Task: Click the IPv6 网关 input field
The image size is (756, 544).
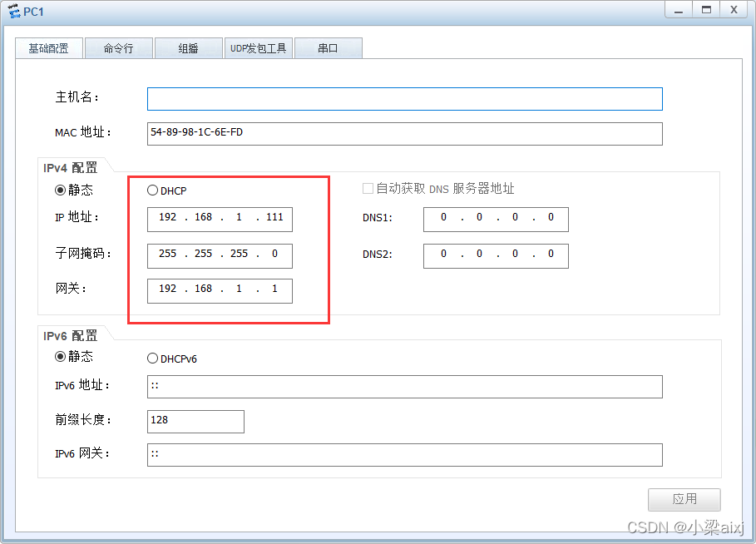Action: click(x=404, y=455)
